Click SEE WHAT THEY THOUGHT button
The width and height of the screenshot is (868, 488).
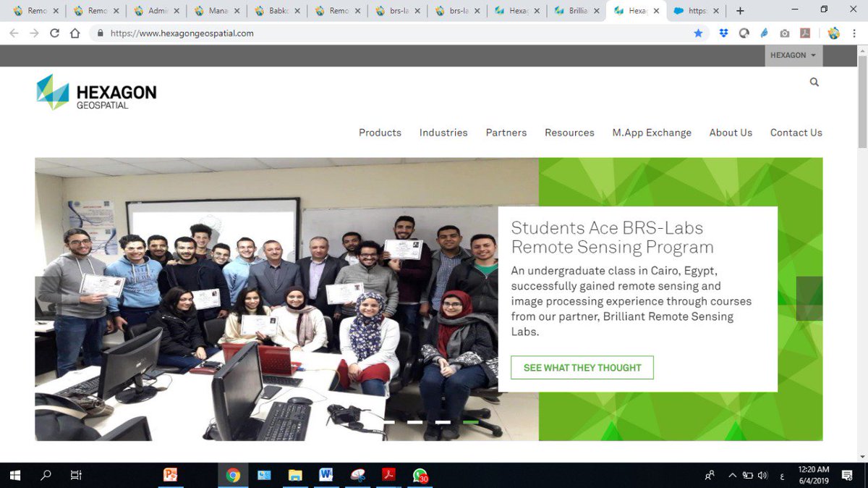(x=582, y=368)
